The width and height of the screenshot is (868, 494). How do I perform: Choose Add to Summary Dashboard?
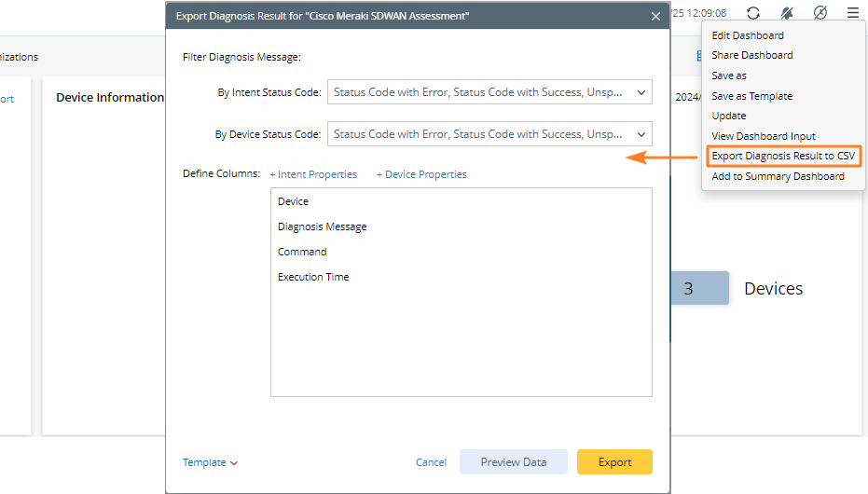778,176
